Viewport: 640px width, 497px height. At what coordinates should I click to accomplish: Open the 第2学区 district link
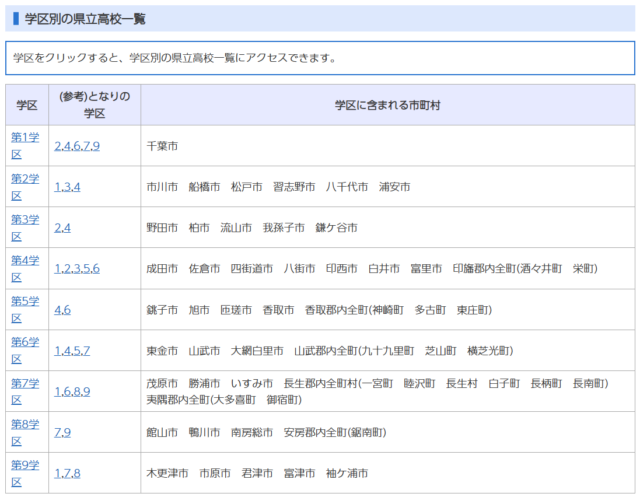(x=25, y=179)
